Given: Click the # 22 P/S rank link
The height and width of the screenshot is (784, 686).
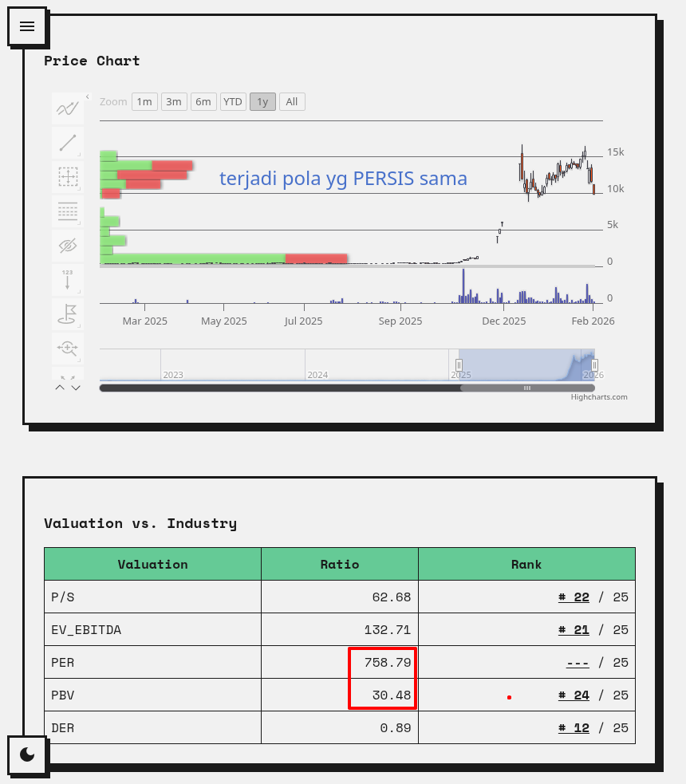Looking at the screenshot, I should pos(573,596).
